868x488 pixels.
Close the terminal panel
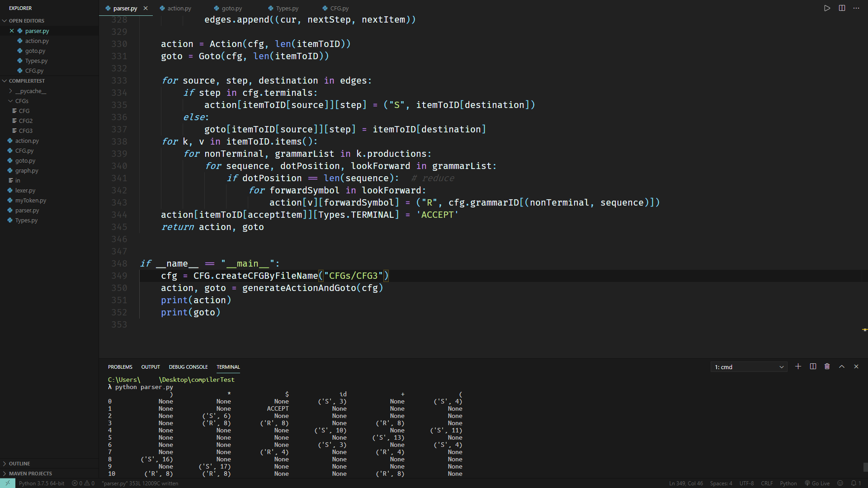tap(856, 366)
